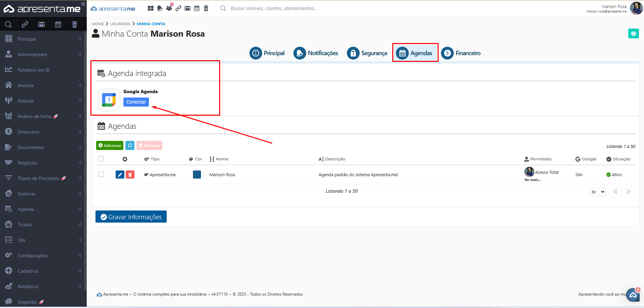Click the refresh agenda list icon
Viewport: 644px width, 308px height.
pyautogui.click(x=130, y=145)
